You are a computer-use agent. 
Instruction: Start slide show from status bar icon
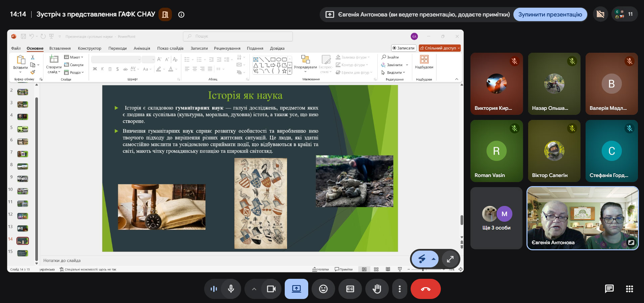[400, 269]
